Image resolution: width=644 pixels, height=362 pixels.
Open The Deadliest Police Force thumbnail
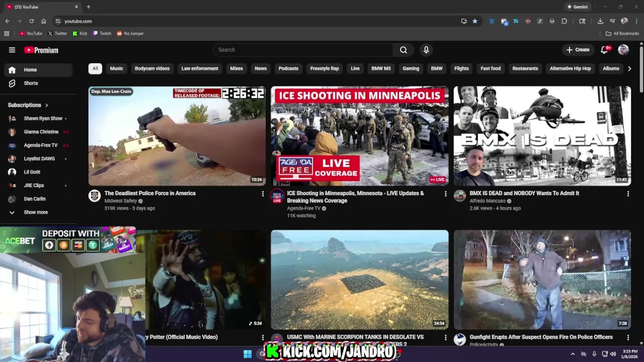coord(177,136)
